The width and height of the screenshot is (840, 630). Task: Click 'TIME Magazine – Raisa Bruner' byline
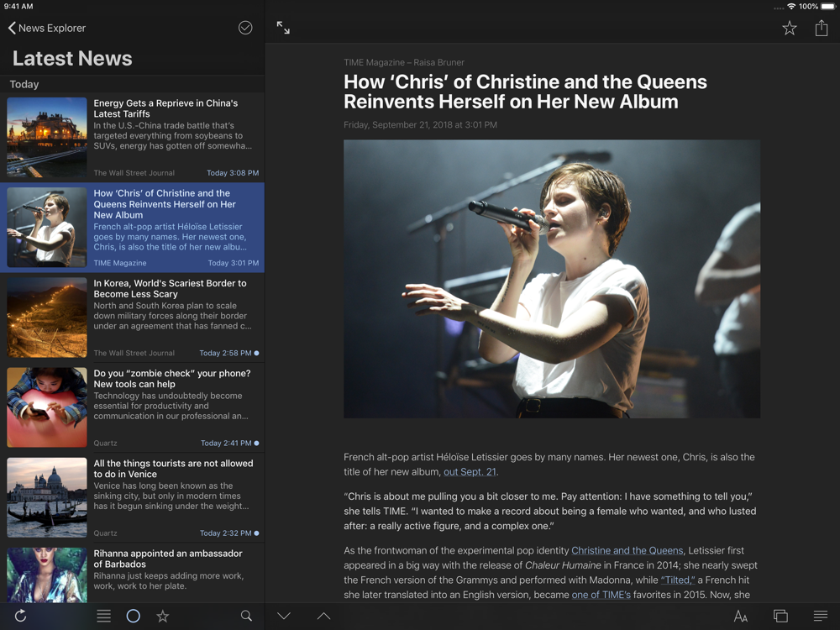(404, 63)
